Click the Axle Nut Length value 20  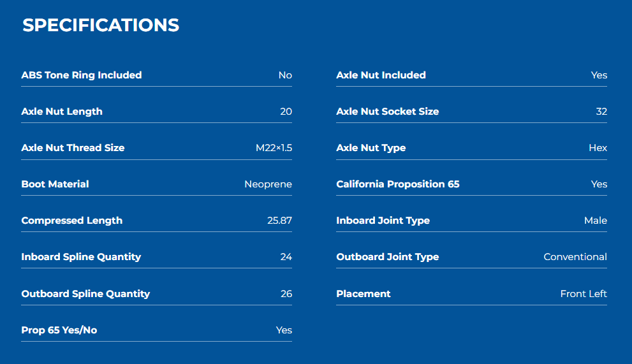(286, 112)
